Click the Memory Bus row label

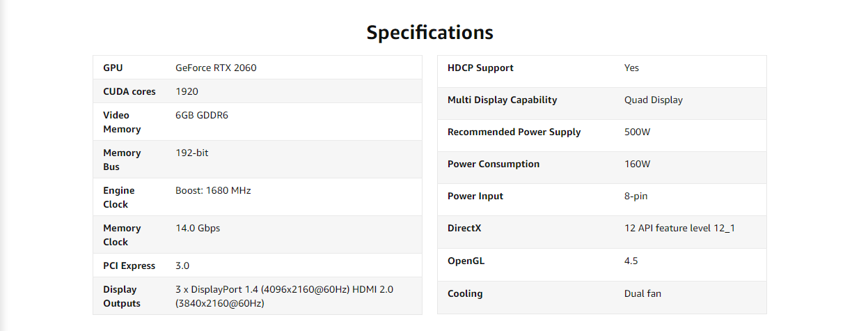tap(122, 160)
